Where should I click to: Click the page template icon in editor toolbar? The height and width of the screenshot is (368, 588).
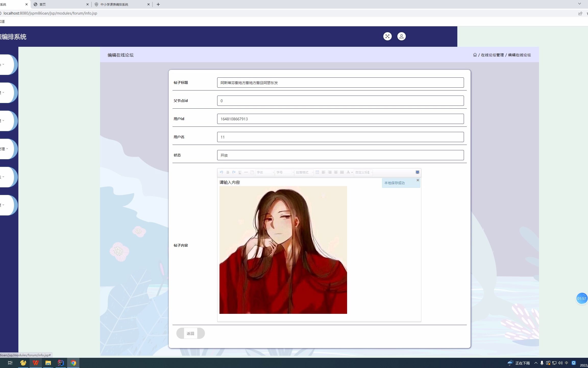(x=252, y=172)
